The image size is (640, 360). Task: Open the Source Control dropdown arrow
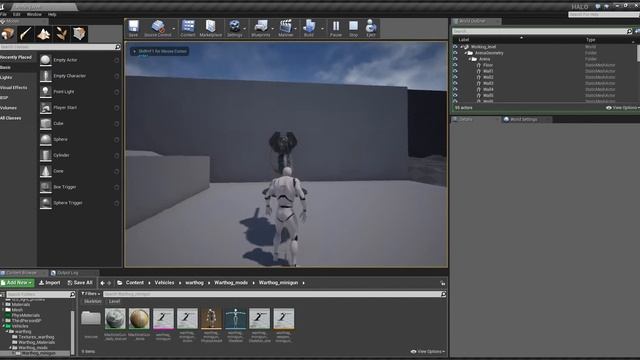click(x=174, y=29)
